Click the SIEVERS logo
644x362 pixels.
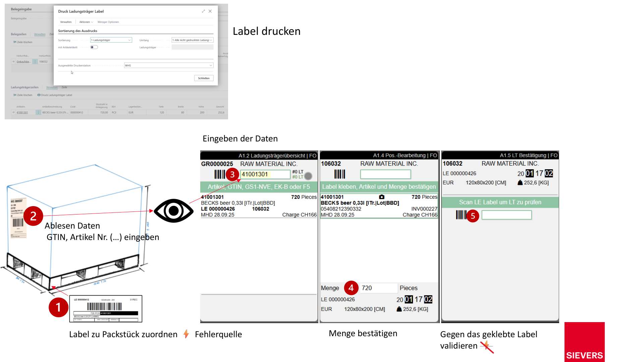(584, 342)
